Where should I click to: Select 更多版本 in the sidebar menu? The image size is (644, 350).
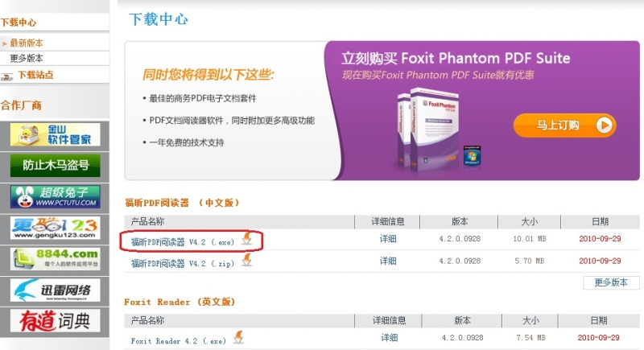(x=27, y=58)
